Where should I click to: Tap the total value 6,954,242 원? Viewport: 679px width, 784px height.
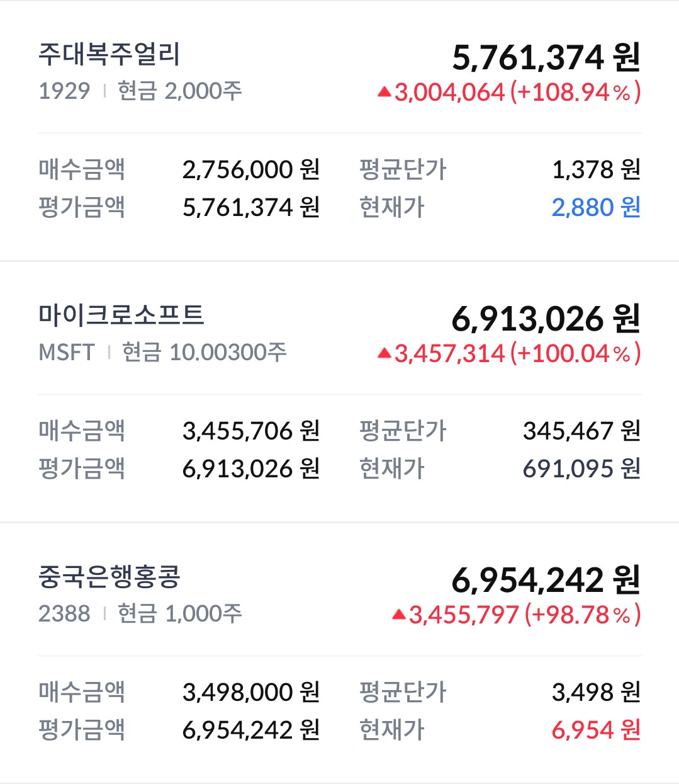coord(546,580)
